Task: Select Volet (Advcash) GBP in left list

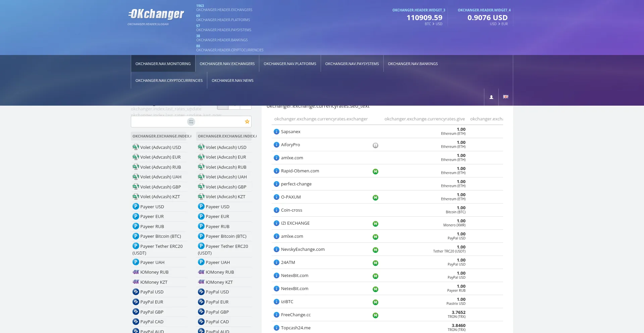Action: pyautogui.click(x=160, y=187)
